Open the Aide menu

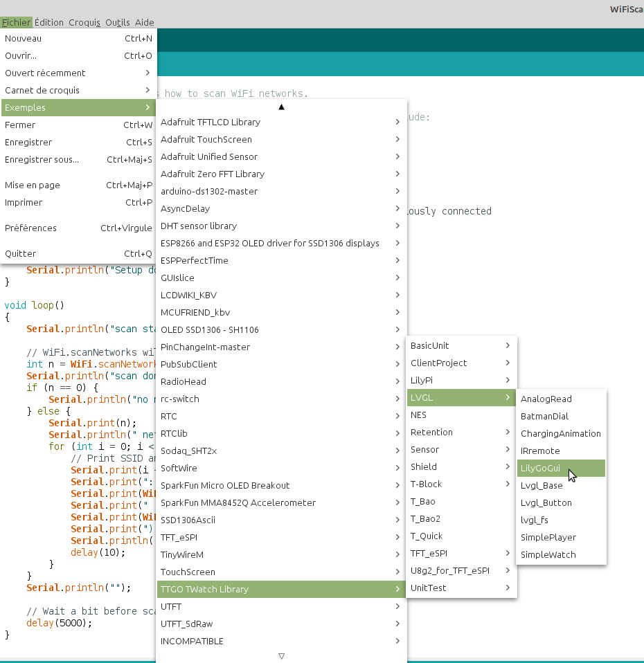click(x=144, y=22)
